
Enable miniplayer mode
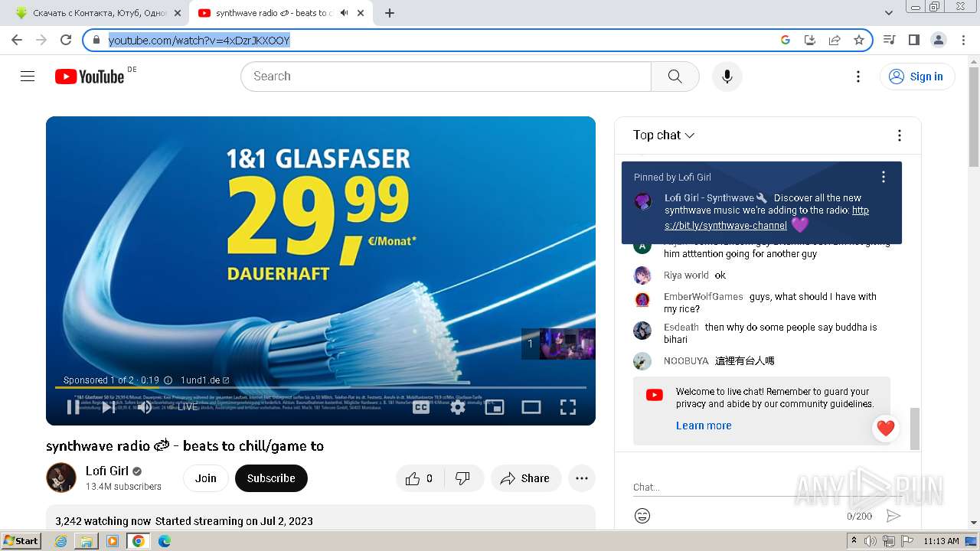click(495, 407)
